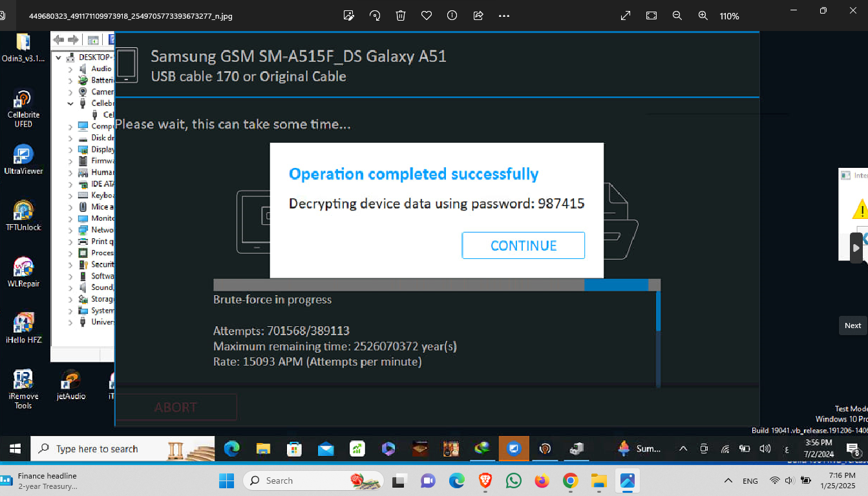
Task: Open Task View on the Windows 11 taskbar
Action: coord(399,480)
